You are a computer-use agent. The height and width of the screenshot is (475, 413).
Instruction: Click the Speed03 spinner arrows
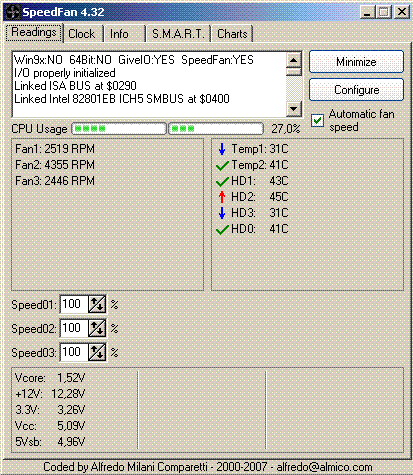point(97,352)
